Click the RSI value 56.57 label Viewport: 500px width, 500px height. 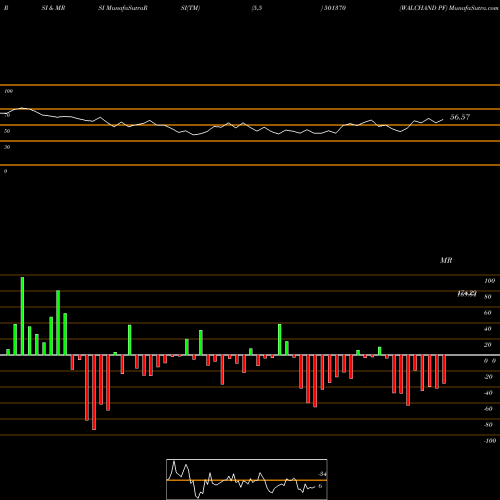click(x=460, y=117)
